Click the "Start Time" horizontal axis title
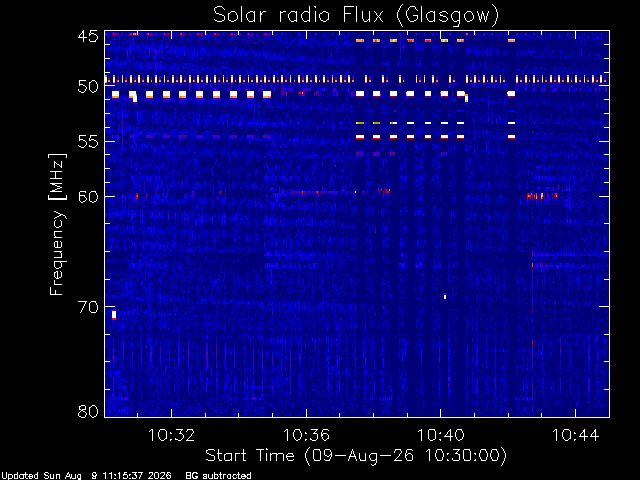The width and height of the screenshot is (640, 480). pyautogui.click(x=250, y=455)
